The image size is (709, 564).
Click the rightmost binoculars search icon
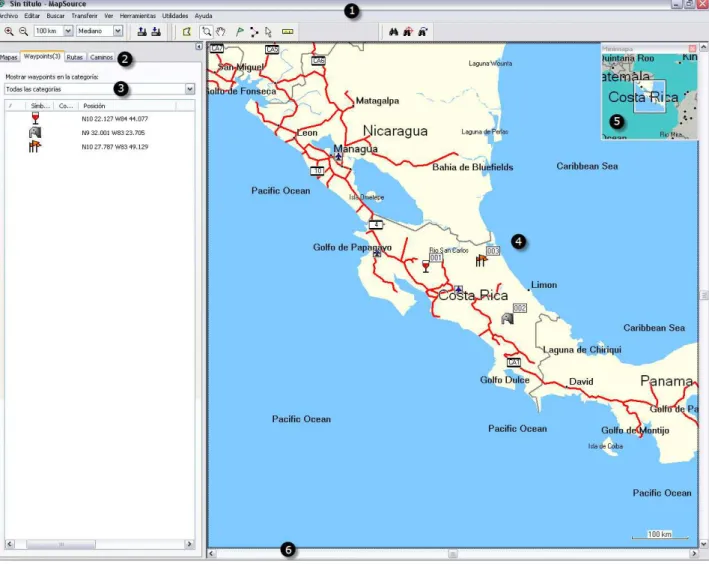click(423, 32)
